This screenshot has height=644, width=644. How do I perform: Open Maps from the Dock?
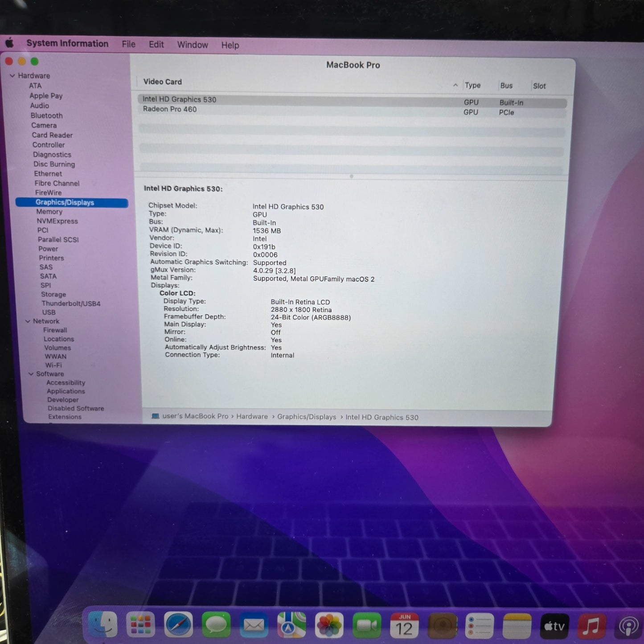point(291,625)
